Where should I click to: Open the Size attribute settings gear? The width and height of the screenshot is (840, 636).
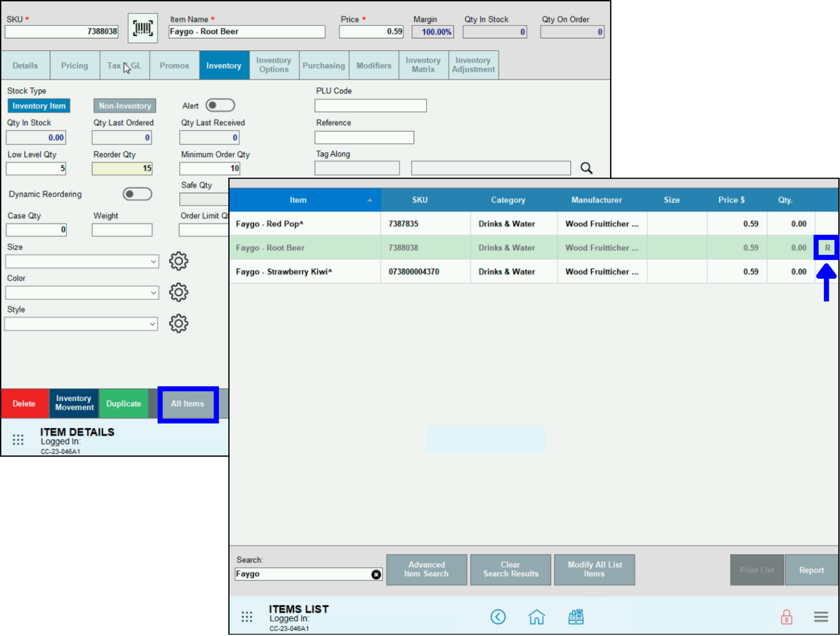pos(178,261)
